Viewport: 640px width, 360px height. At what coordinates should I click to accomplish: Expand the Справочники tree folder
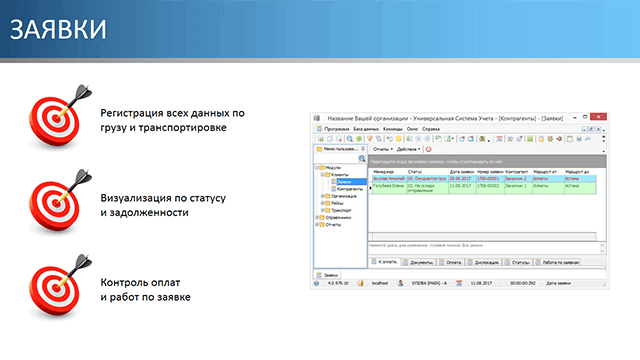[x=317, y=218]
